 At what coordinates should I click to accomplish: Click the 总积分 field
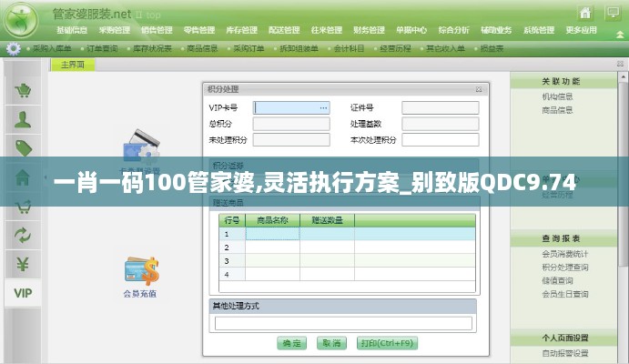click(x=291, y=124)
